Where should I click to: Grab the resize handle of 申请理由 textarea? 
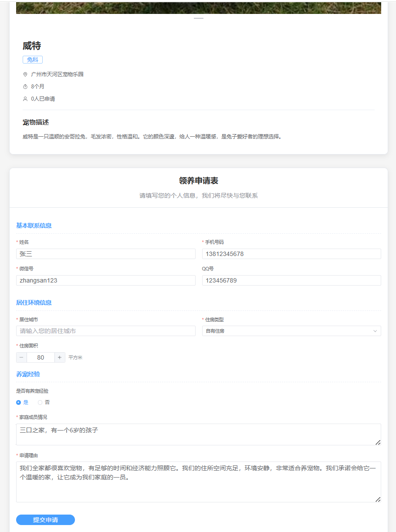click(x=378, y=499)
